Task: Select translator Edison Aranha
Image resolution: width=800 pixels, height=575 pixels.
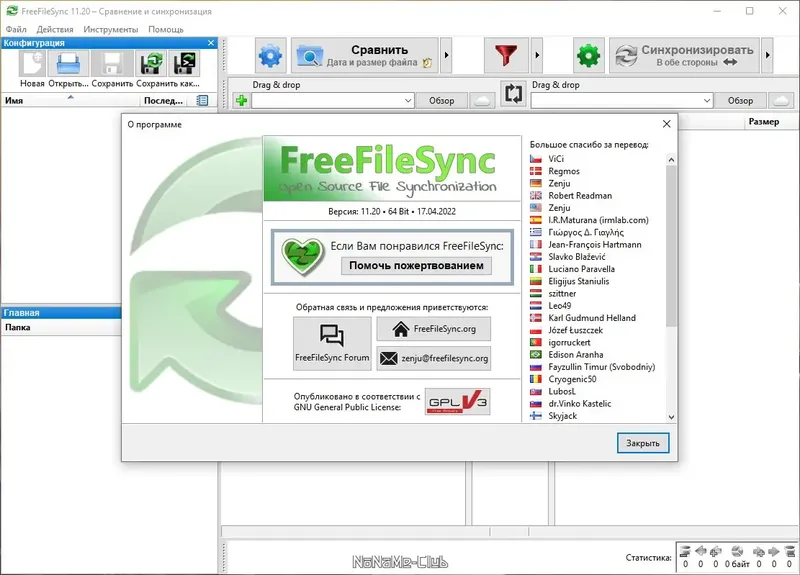Action: click(576, 355)
